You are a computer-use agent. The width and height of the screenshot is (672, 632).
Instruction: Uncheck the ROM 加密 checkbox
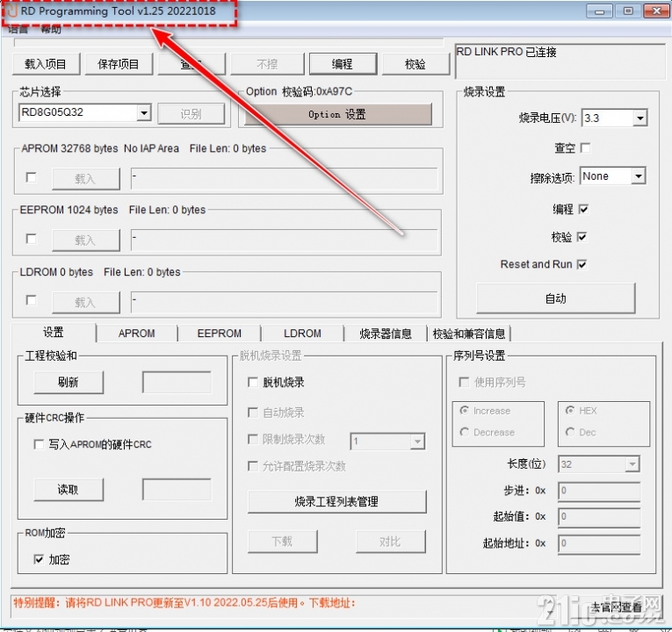click(x=39, y=559)
